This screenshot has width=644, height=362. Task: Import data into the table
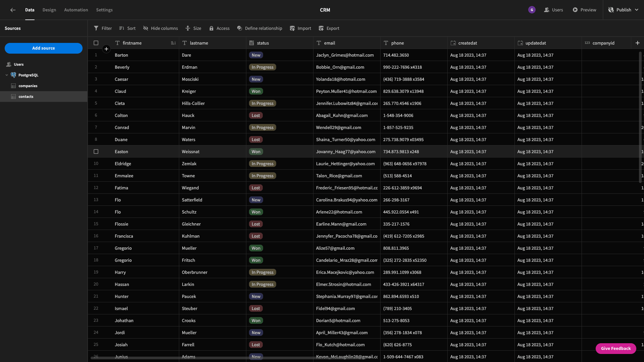(300, 28)
